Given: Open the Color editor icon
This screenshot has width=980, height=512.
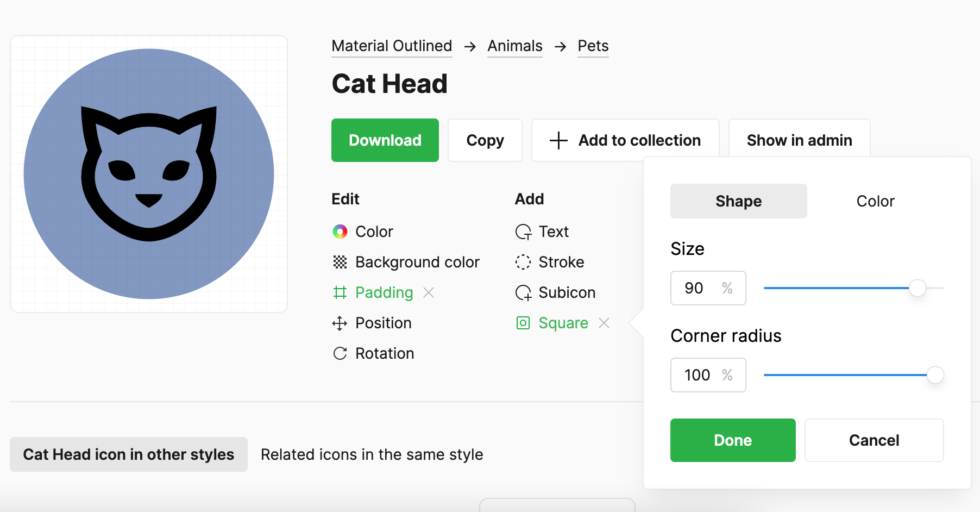Looking at the screenshot, I should coord(340,231).
